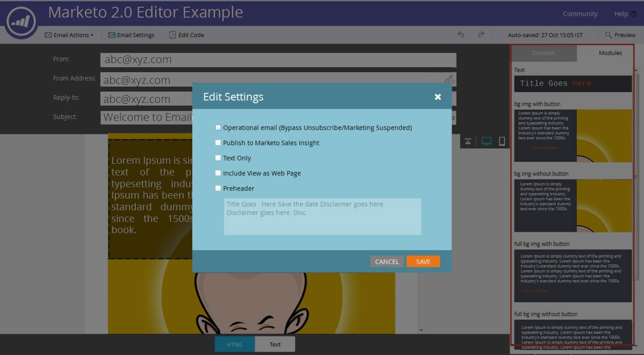This screenshot has width=644, height=355.
Task: Check the Preheader option
Action: pyautogui.click(x=218, y=188)
